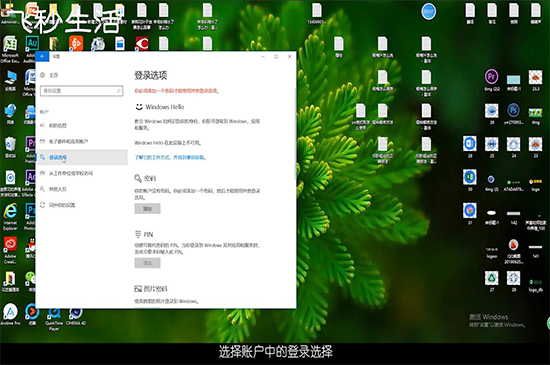Select the desktop file labeled 24
Viewport: 550px width, 365px height.
pos(514,147)
